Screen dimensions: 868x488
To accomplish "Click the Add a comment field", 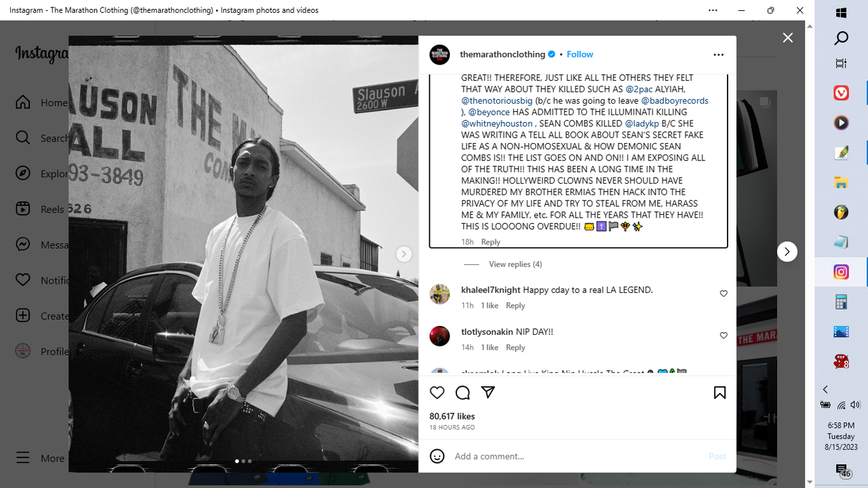I will coord(576,456).
